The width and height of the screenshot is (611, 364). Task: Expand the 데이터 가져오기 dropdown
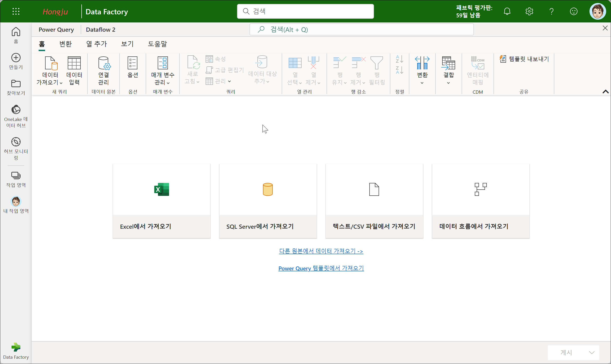pos(61,83)
